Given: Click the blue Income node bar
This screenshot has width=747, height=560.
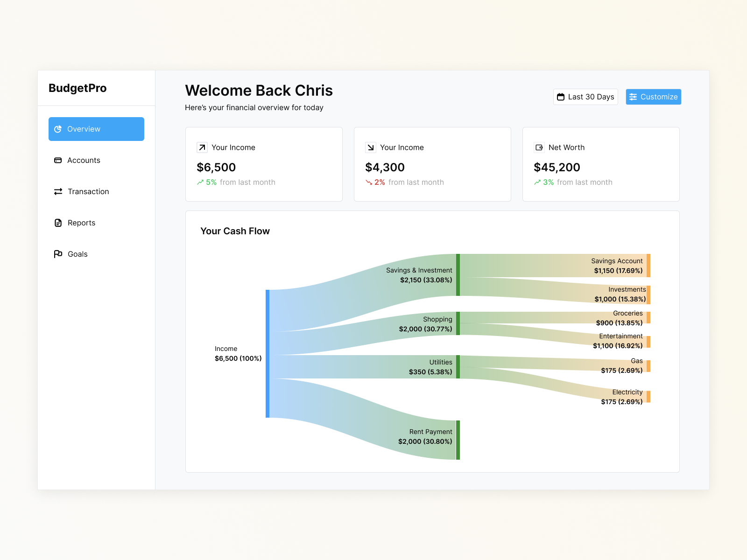Looking at the screenshot, I should point(268,354).
